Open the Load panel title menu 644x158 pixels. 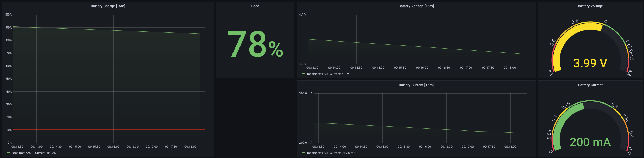coord(255,6)
